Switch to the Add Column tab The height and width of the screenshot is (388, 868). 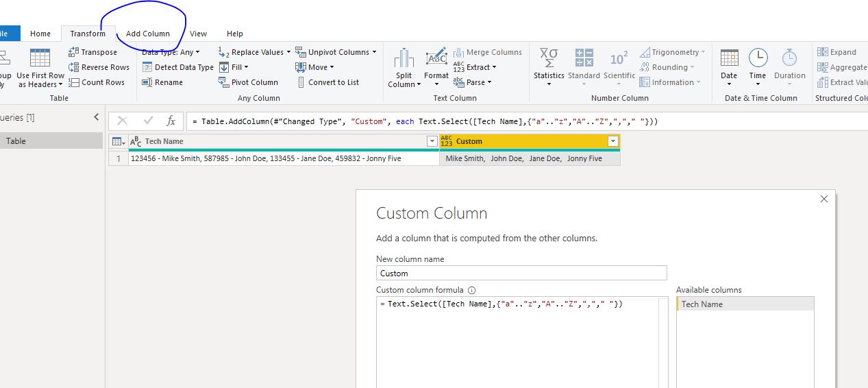click(148, 34)
